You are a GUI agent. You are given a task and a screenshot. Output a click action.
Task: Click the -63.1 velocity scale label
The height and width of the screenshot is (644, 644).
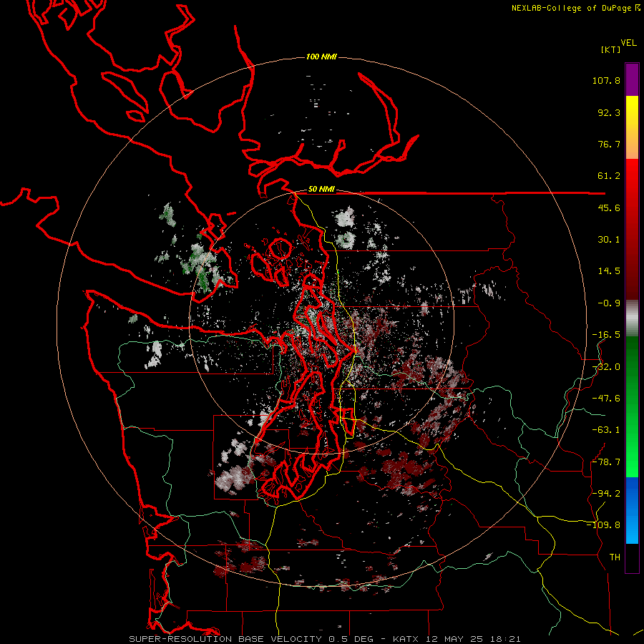click(x=606, y=430)
